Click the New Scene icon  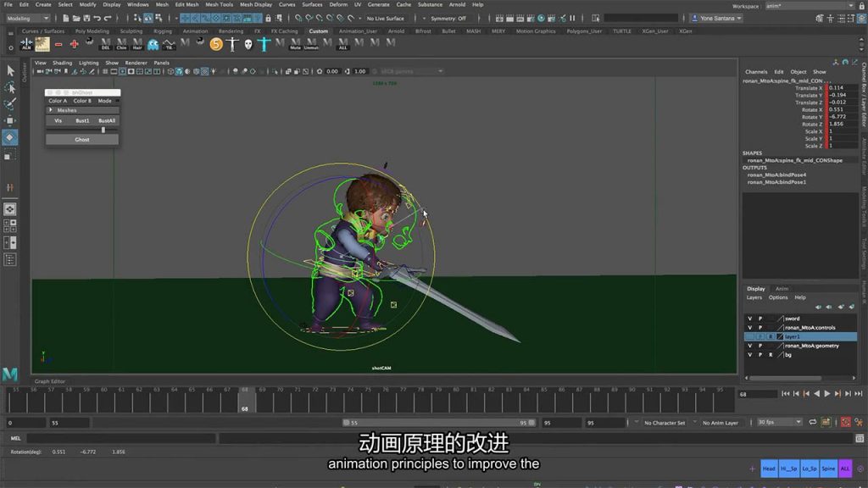(x=65, y=19)
